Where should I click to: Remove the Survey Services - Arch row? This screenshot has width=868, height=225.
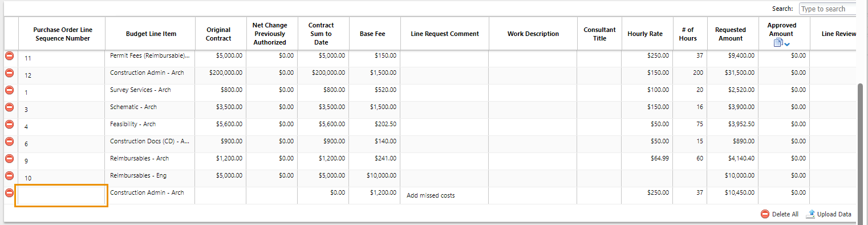point(10,90)
